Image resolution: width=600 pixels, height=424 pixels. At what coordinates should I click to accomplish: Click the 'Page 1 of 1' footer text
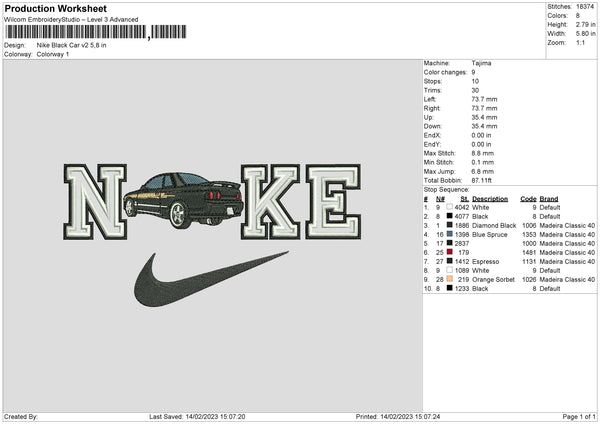coord(579,416)
